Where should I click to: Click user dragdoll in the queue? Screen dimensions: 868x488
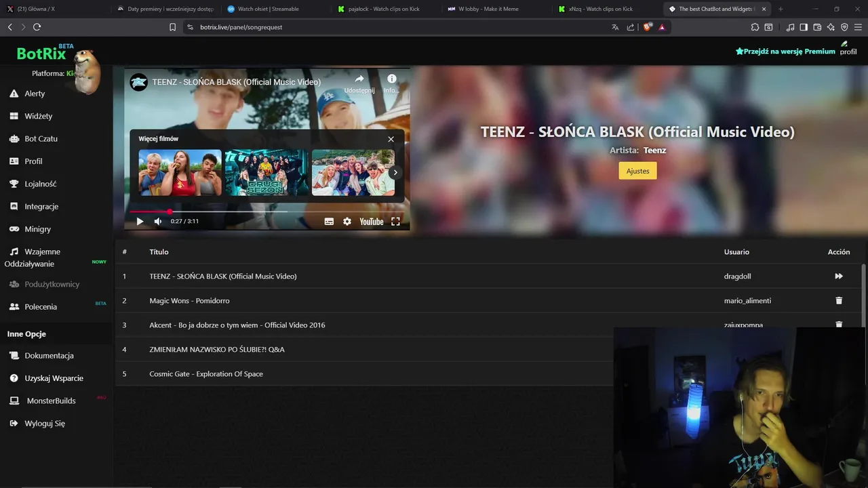[738, 276]
